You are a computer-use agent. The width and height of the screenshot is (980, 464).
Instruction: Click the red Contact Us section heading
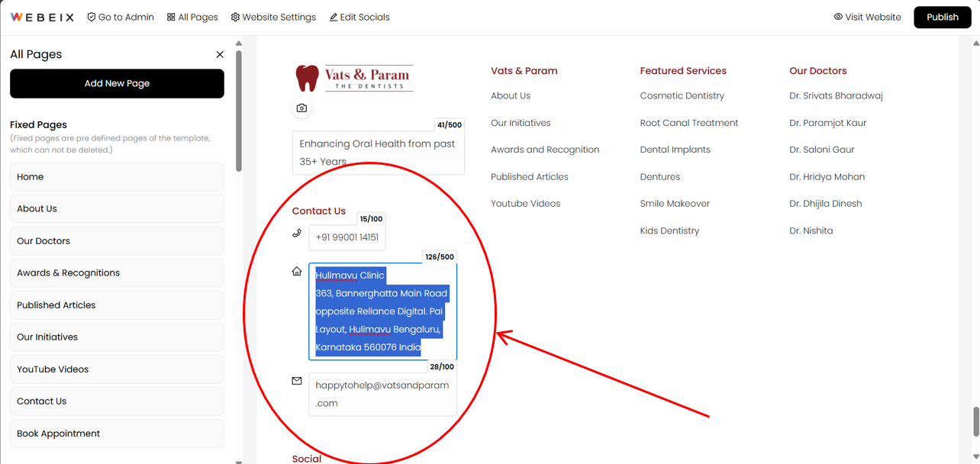pos(319,211)
